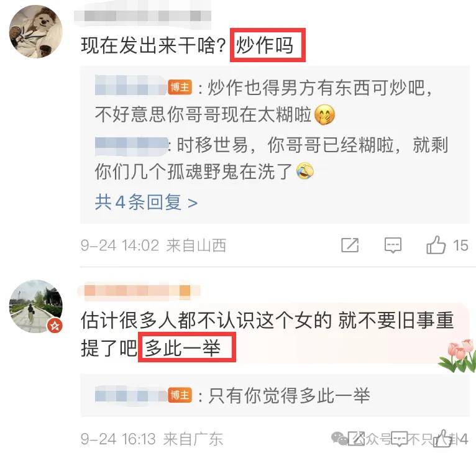This screenshot has height=458, width=476.
Task: Open reply bubble icon on Shanxi comment
Action: (x=393, y=245)
